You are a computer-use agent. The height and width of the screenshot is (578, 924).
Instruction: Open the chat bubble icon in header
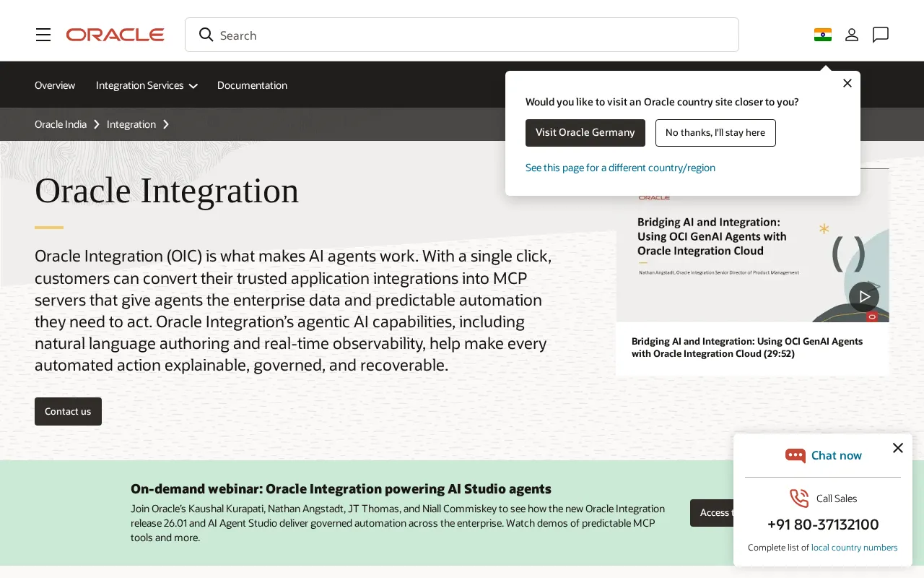[881, 35]
